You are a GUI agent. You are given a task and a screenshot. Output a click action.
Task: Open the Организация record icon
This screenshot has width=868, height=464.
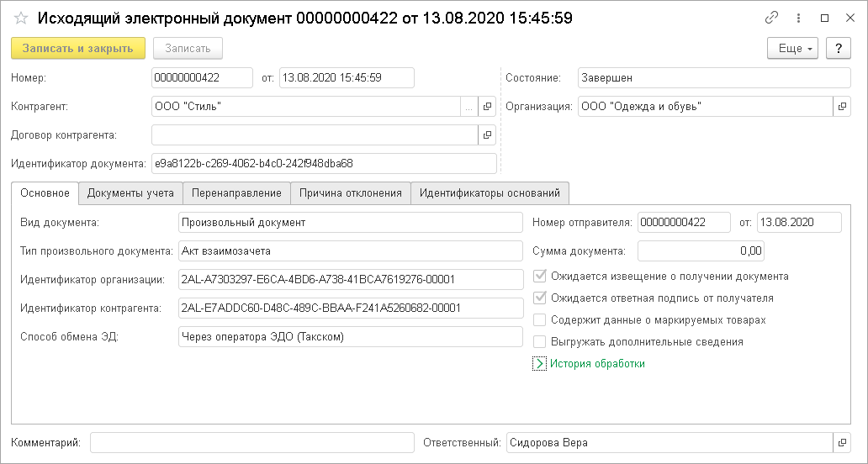coord(841,107)
